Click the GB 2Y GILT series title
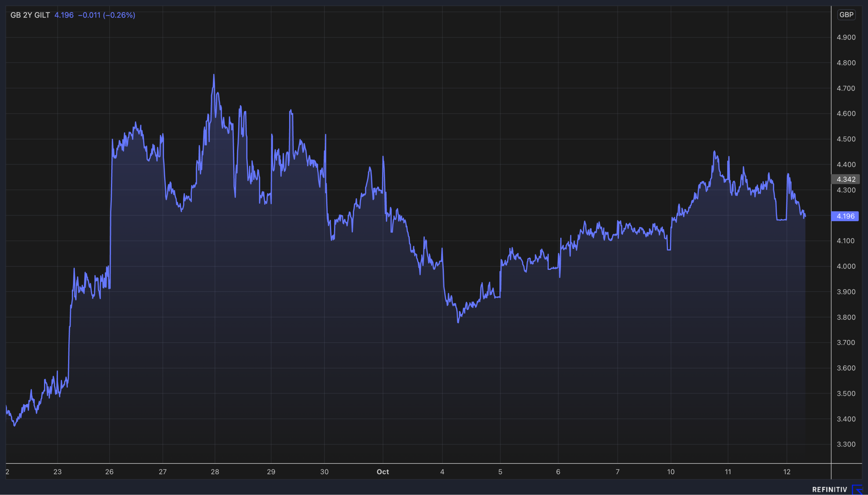Screen dimensions: 868x495 [x=30, y=15]
